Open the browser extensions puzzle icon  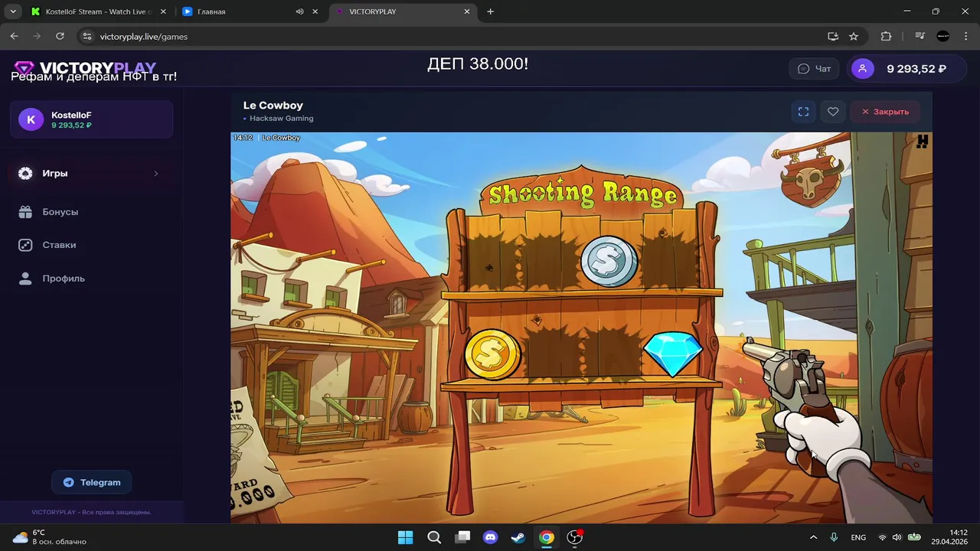[887, 36]
